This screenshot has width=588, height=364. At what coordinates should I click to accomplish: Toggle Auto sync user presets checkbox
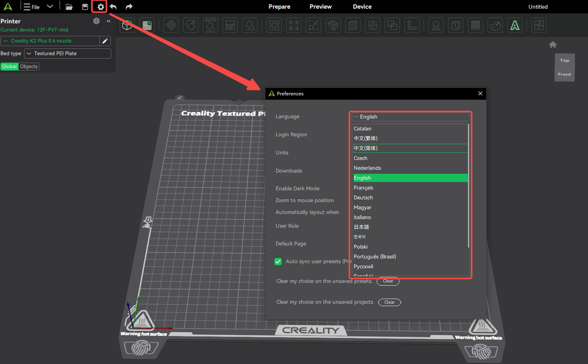tap(278, 261)
